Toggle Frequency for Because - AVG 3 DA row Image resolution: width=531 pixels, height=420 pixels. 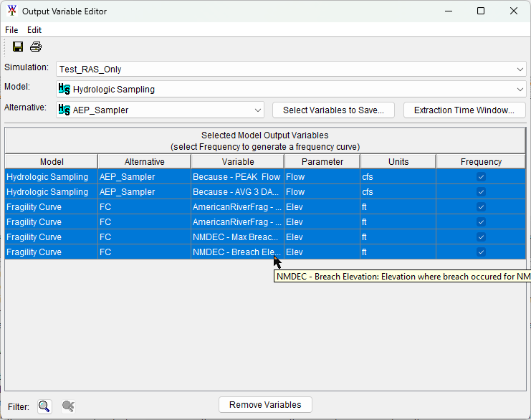coord(481,191)
